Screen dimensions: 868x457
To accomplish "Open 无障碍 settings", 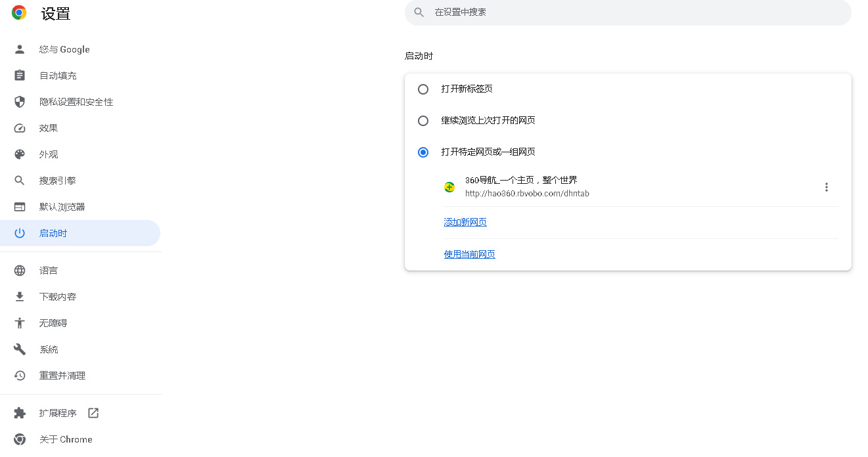I will coord(80,323).
